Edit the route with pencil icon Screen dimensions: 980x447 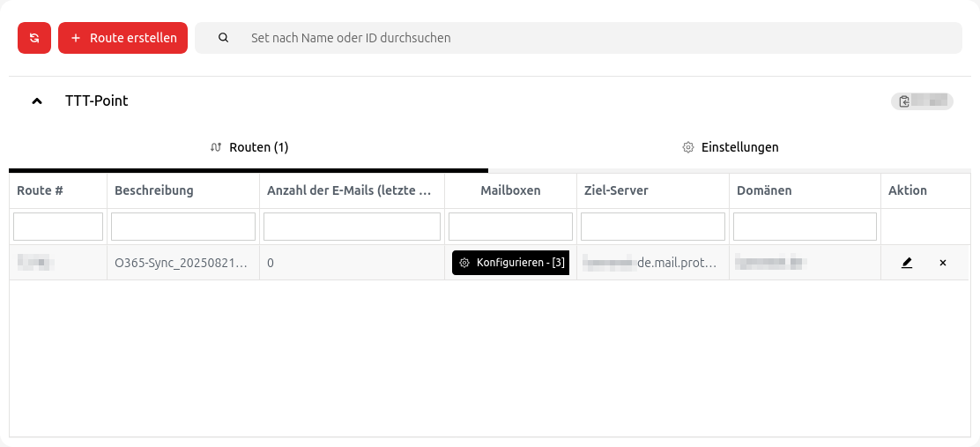[x=907, y=263]
